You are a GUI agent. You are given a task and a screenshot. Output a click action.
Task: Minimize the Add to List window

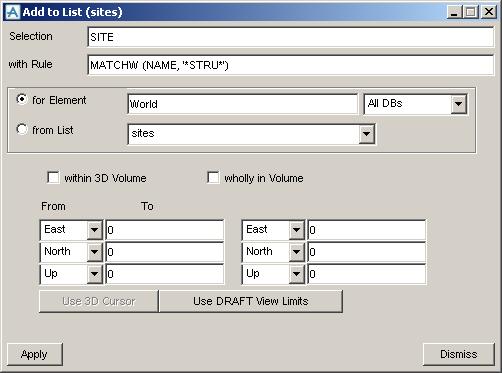coord(454,12)
